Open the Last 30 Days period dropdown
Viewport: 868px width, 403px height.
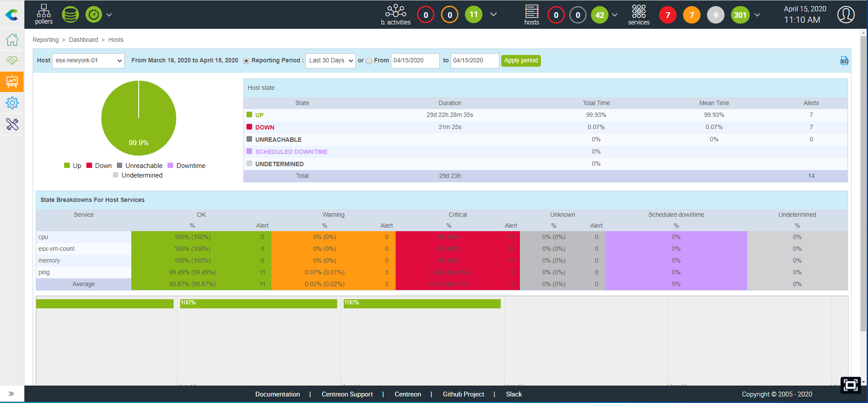tap(330, 61)
